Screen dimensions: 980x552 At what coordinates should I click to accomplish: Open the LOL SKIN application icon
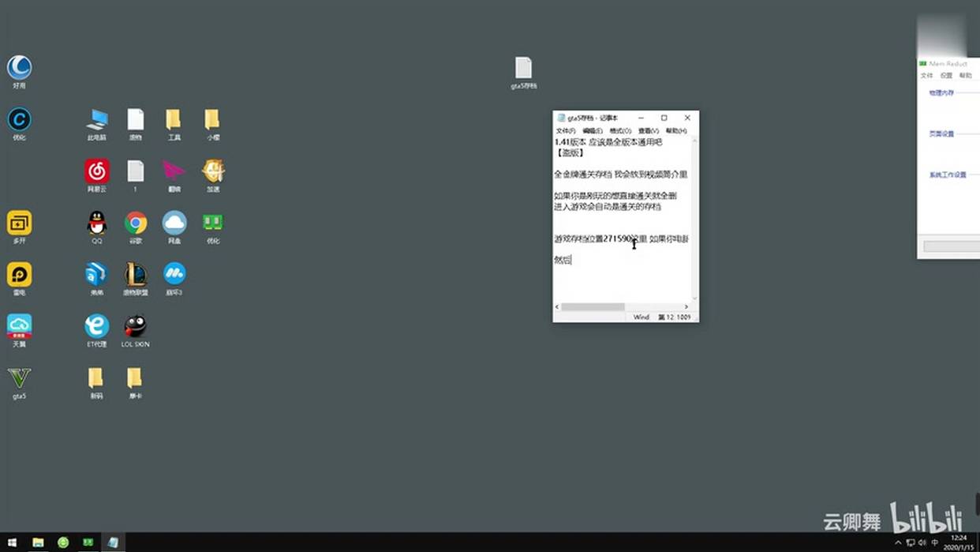coord(136,327)
